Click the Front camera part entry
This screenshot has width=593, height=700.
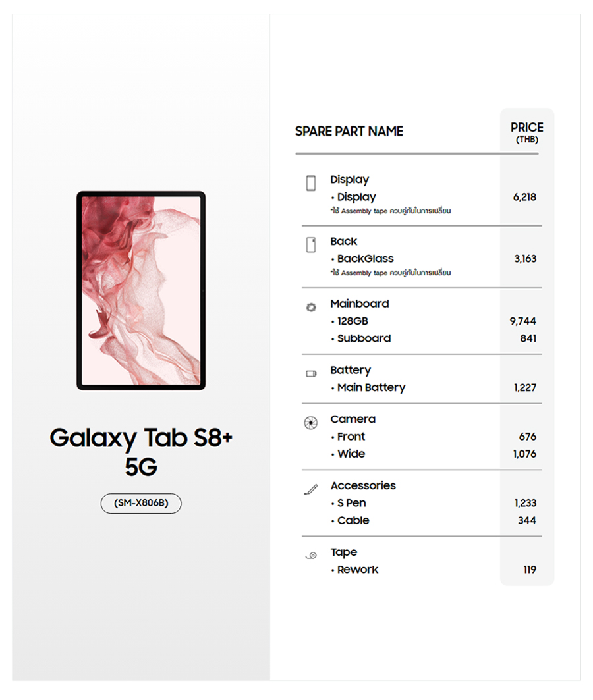351,437
